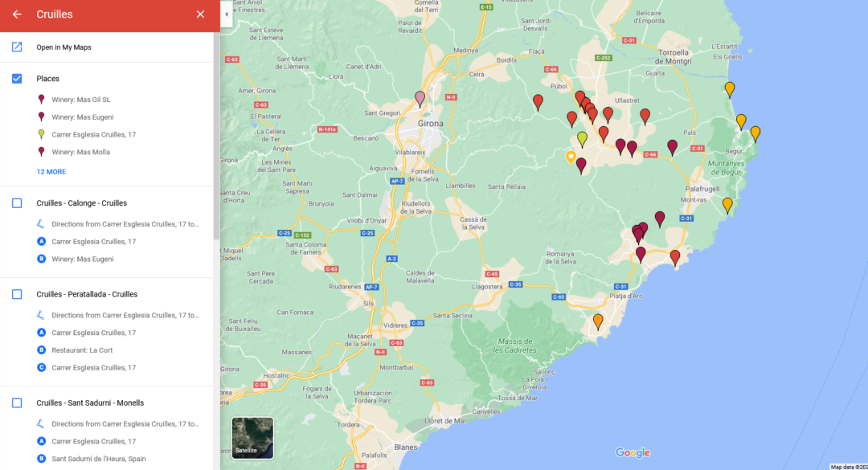Enable the Cruilles - Calonge - Cruilles layer
The width and height of the screenshot is (868, 470).
(x=16, y=202)
